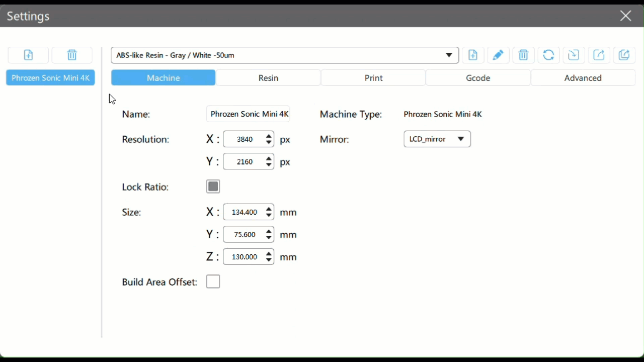Screen dimensions: 644x362
Task: Open the Advanced settings tab
Action: pyautogui.click(x=583, y=78)
